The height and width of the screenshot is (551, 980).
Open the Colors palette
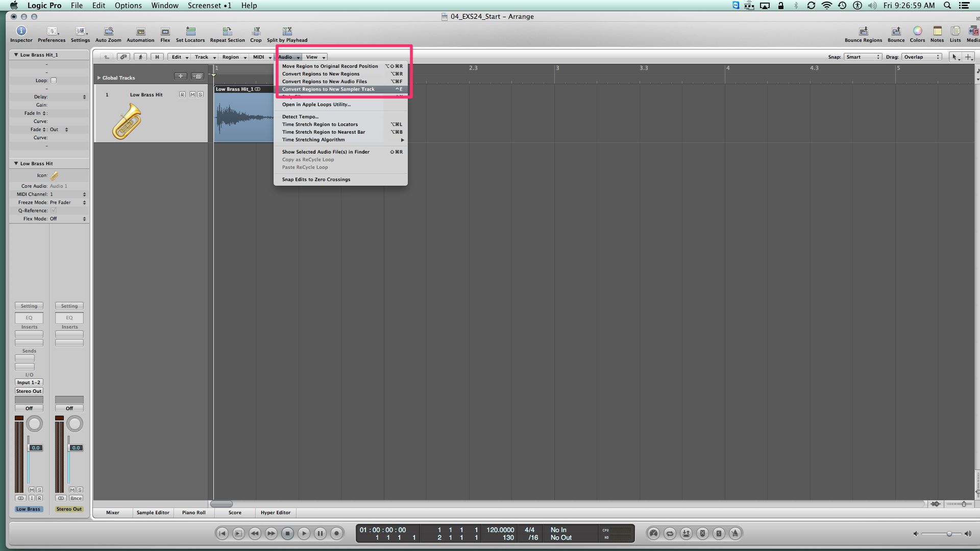[x=917, y=34]
